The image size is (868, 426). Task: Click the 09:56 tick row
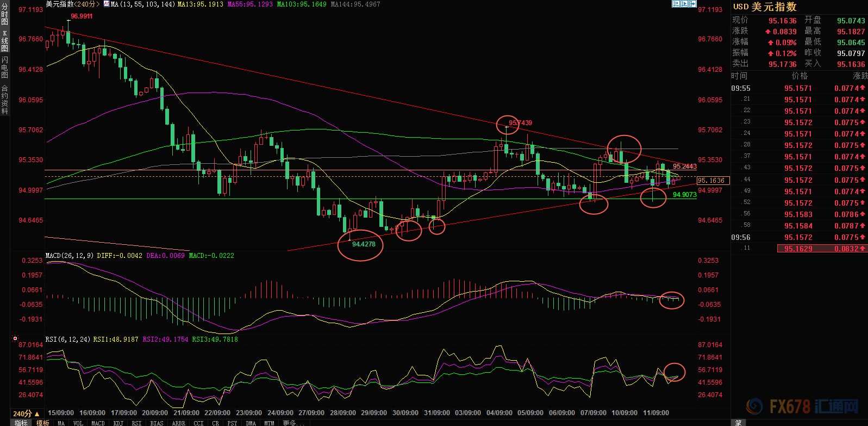click(799, 237)
